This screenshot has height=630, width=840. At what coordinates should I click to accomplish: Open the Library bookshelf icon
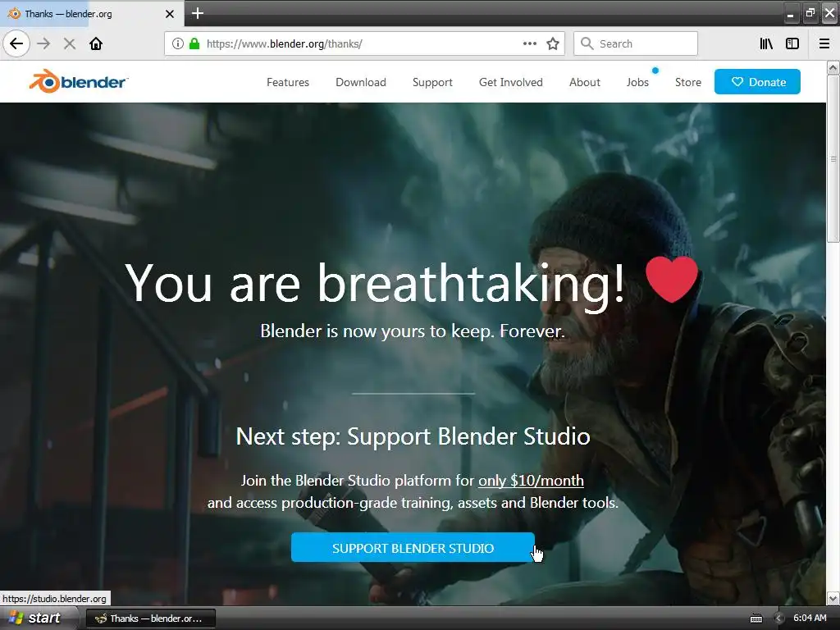point(766,43)
